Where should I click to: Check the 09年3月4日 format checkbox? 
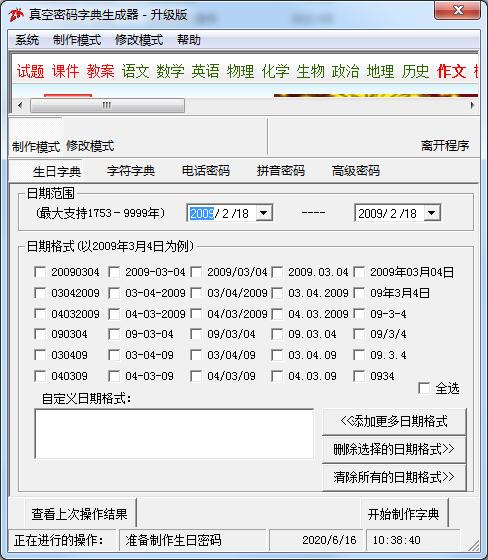359,293
